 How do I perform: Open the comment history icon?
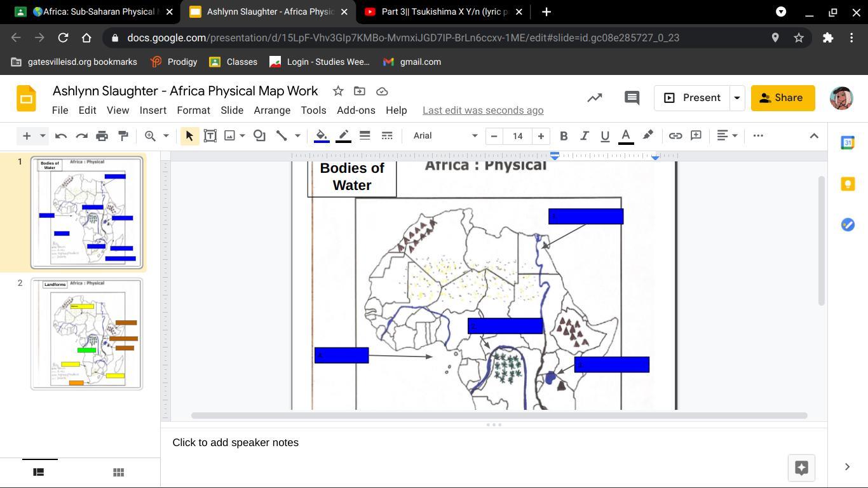coord(631,98)
